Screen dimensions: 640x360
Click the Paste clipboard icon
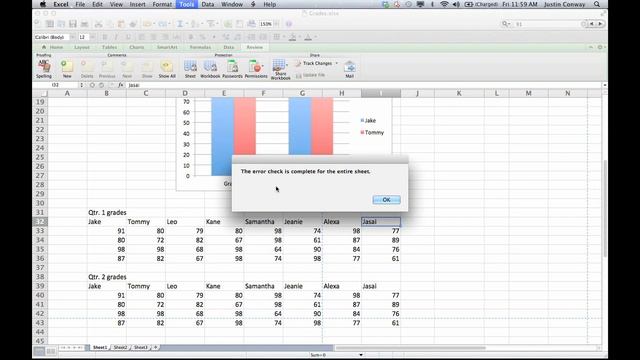point(121,24)
